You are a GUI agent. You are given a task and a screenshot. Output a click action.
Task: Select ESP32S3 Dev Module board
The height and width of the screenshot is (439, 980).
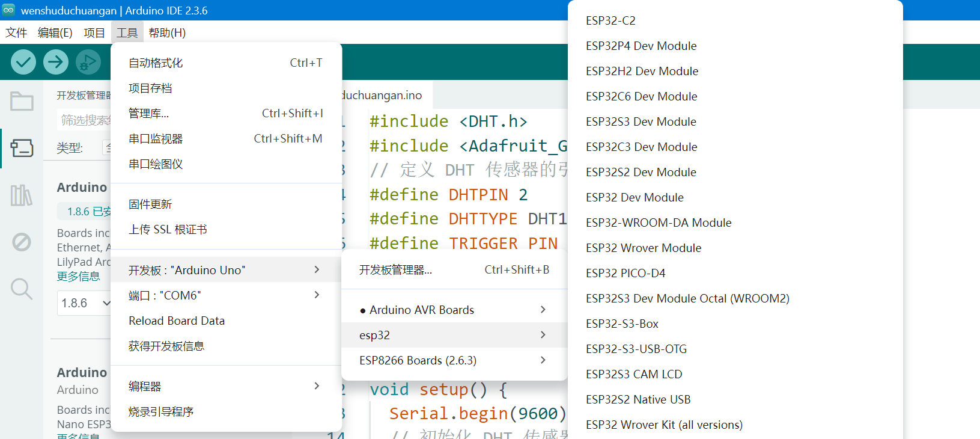(735, 121)
